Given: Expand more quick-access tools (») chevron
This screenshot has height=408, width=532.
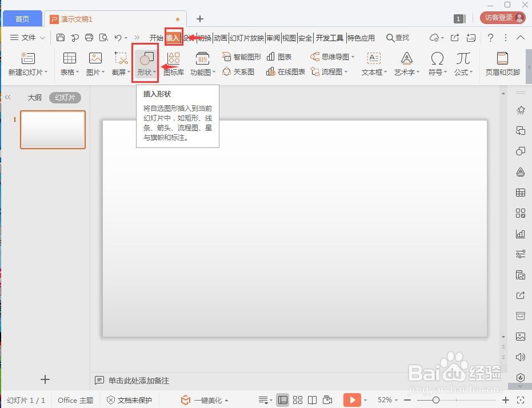Looking at the screenshot, I should [137, 37].
